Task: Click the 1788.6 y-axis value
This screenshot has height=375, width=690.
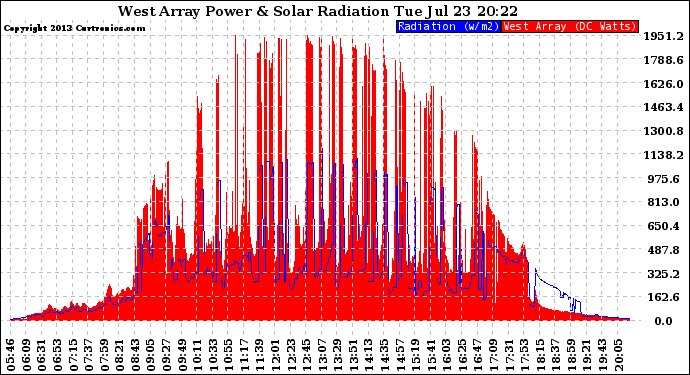Action: pyautogui.click(x=664, y=60)
